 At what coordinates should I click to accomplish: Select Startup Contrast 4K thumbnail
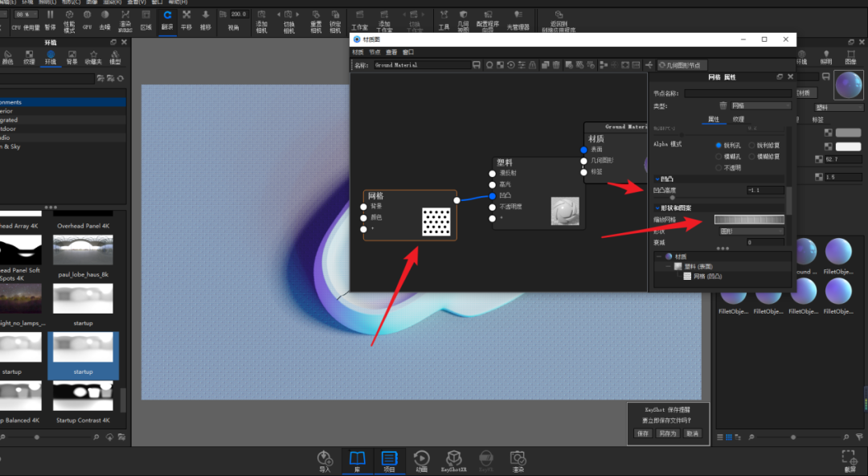tap(83, 396)
